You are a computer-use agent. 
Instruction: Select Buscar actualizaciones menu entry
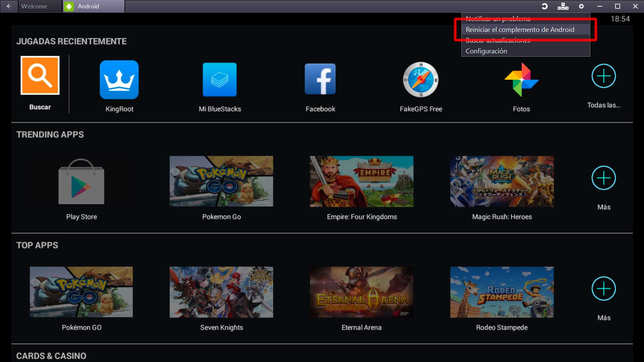coord(526,40)
